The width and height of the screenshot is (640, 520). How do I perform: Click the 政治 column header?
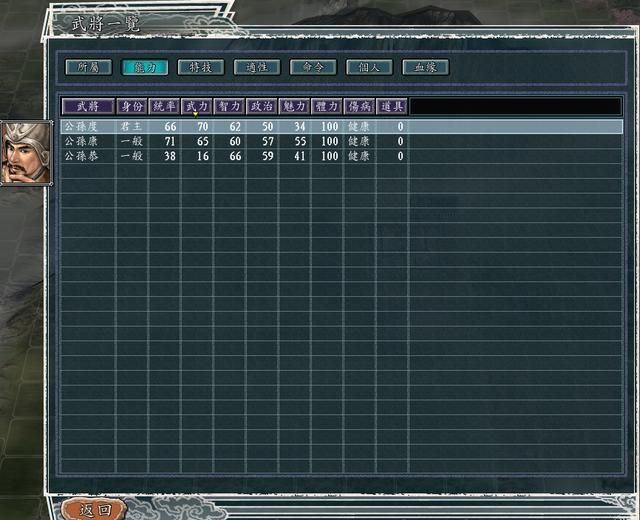[x=261, y=106]
